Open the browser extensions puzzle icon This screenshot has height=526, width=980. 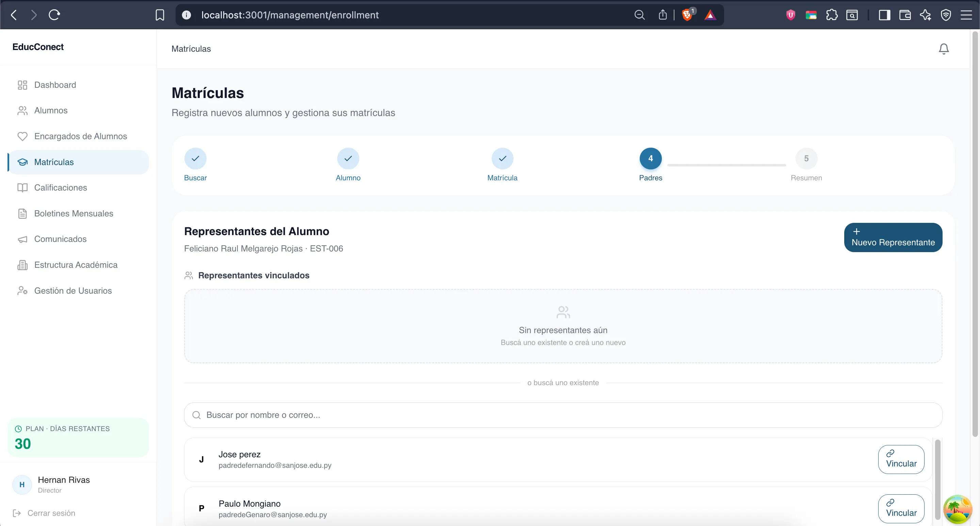click(x=832, y=15)
